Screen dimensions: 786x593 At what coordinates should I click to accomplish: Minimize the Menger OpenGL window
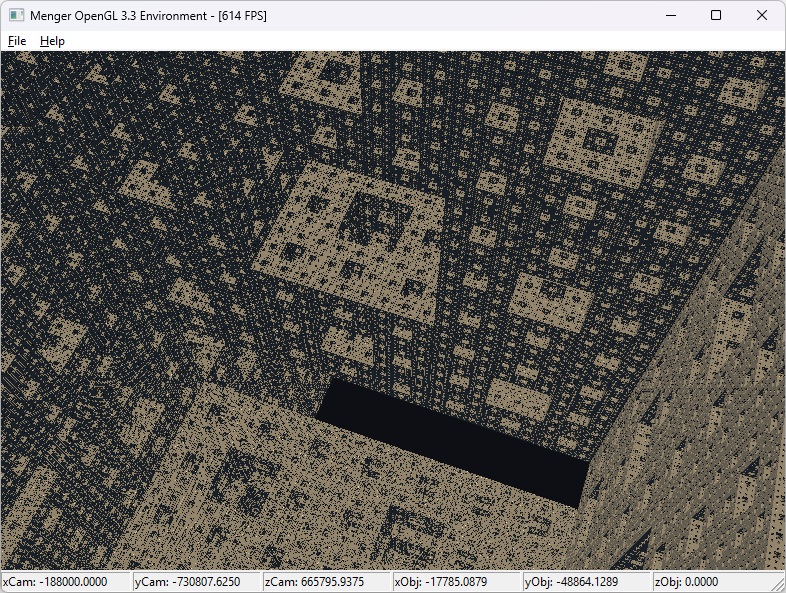pyautogui.click(x=671, y=16)
